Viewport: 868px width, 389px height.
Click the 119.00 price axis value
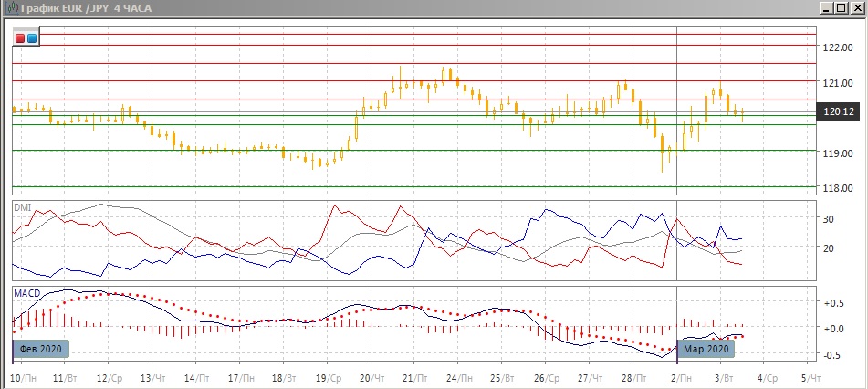point(837,153)
